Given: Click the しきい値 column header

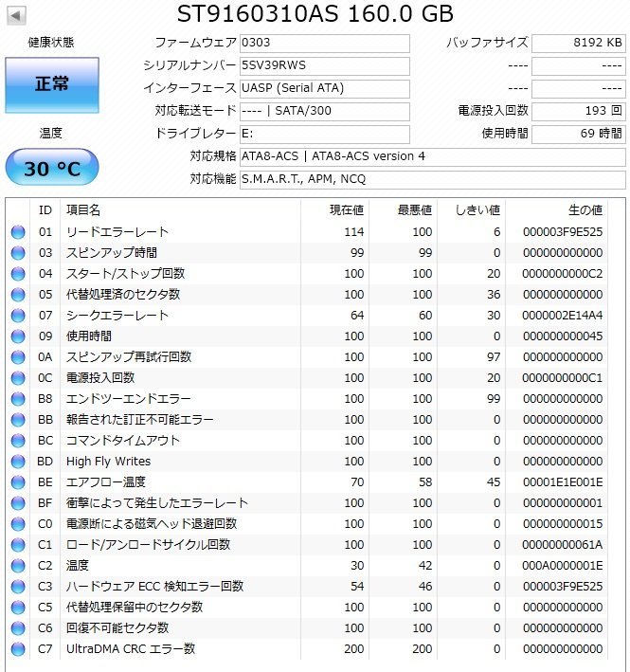Looking at the screenshot, I should [477, 210].
